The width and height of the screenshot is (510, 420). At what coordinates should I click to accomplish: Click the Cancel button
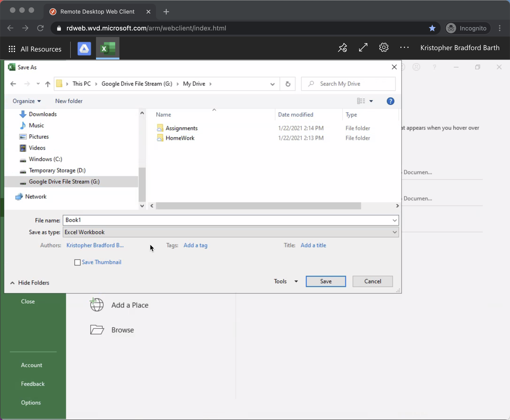point(373,281)
